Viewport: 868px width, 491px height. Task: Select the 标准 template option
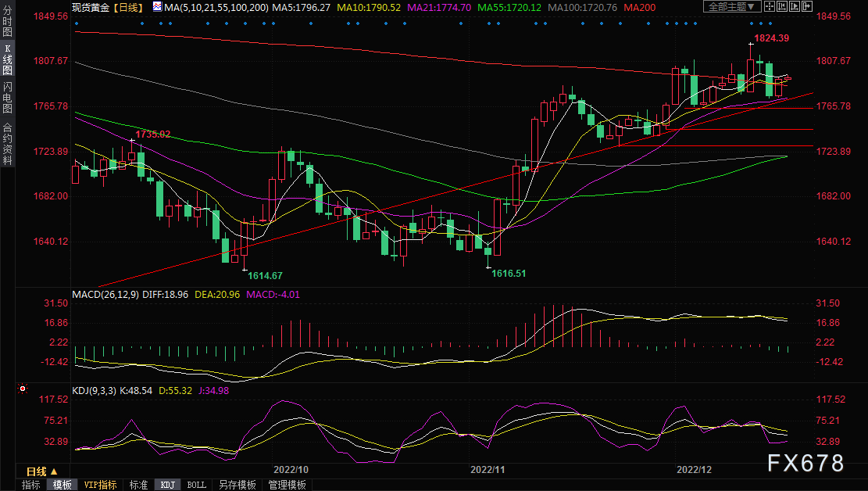point(138,485)
